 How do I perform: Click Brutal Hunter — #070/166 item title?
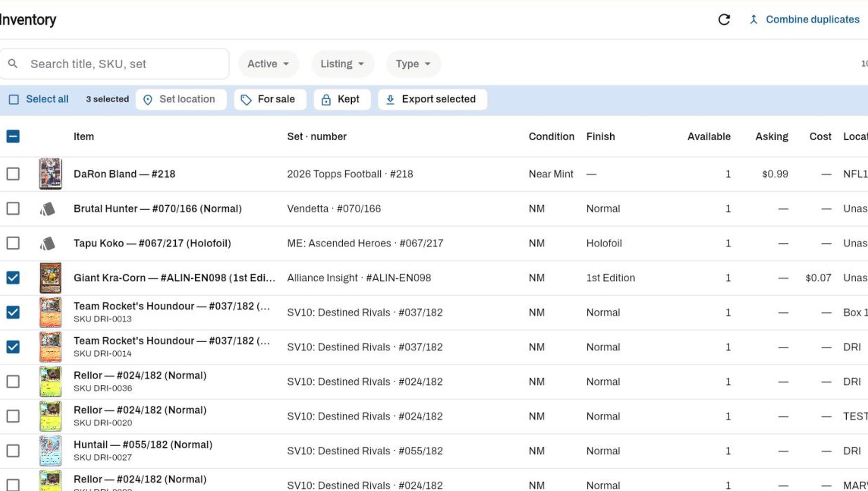pos(157,208)
